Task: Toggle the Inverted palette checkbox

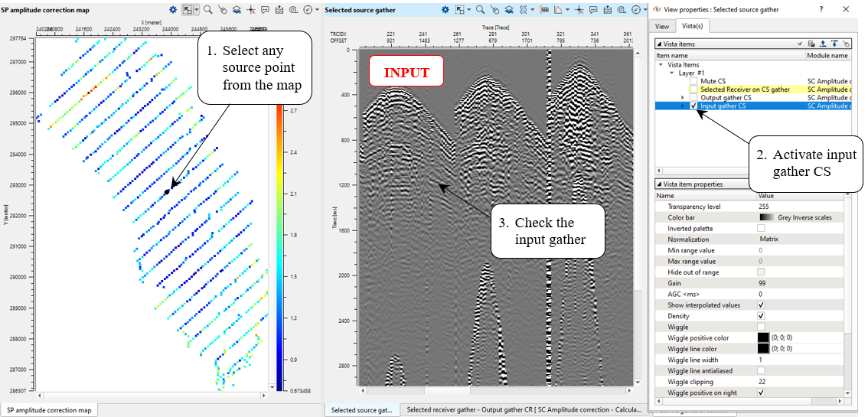Action: click(x=761, y=228)
